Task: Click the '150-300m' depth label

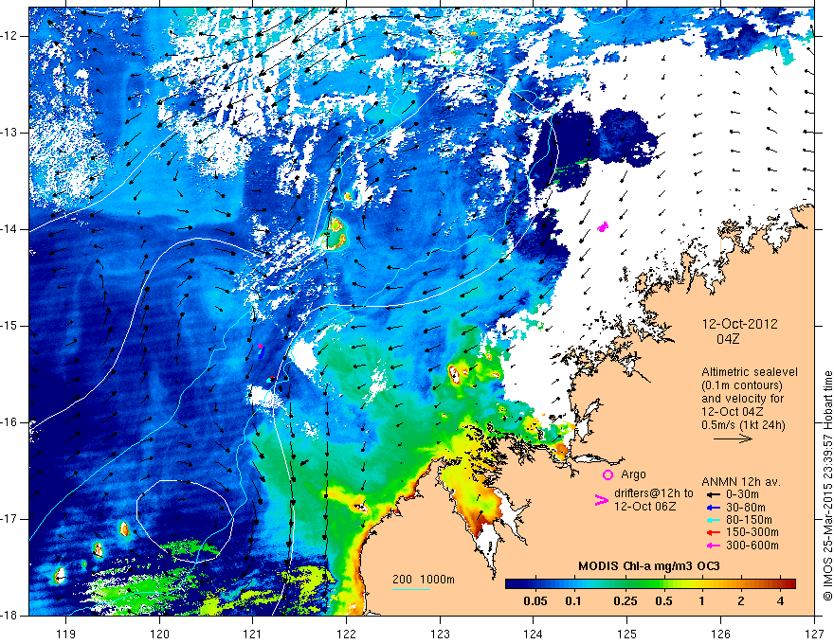Action: (x=752, y=532)
